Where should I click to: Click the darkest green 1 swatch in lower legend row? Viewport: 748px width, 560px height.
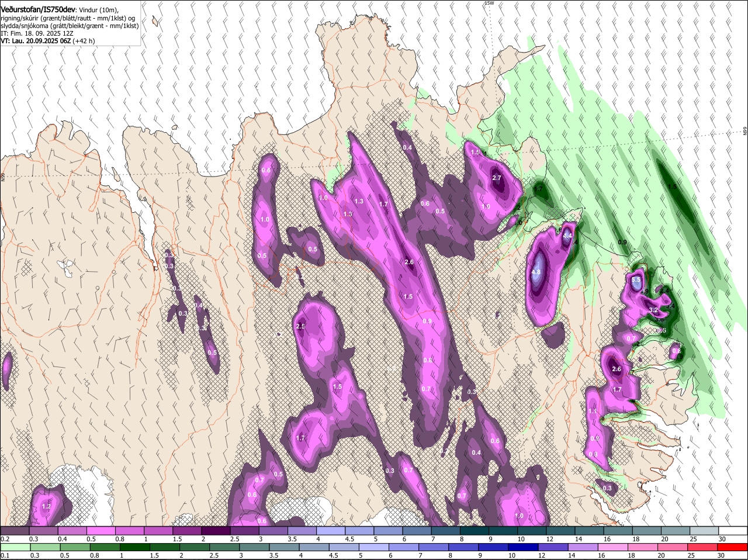coord(135,548)
